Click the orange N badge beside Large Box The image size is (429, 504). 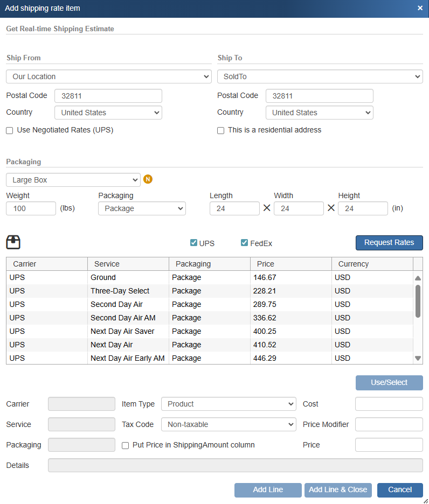click(148, 179)
